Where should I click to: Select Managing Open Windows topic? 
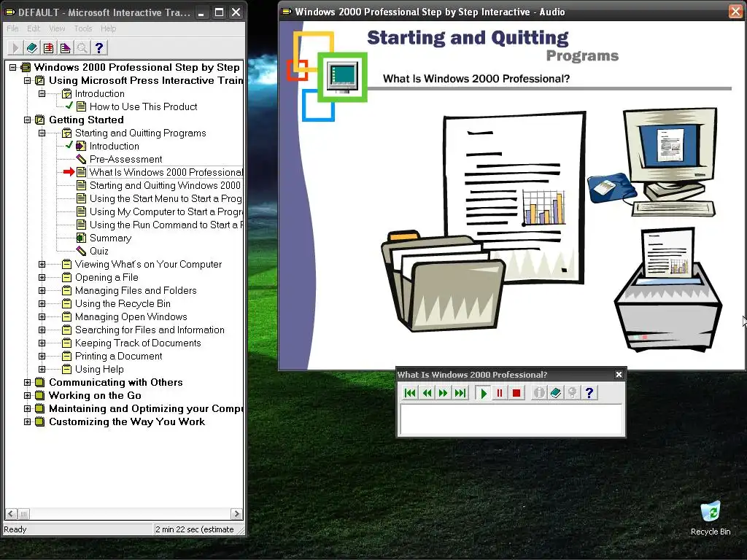coord(131,316)
